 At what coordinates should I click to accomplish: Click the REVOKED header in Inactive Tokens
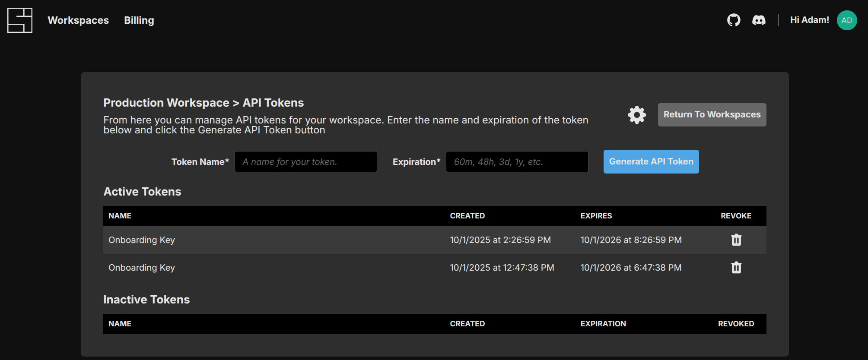(736, 324)
